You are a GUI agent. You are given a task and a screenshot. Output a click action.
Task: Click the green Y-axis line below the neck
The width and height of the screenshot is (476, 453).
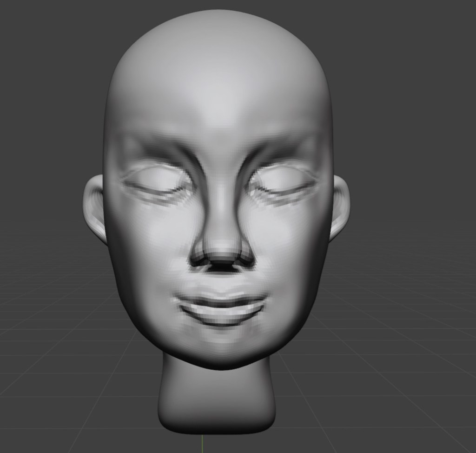(x=203, y=444)
